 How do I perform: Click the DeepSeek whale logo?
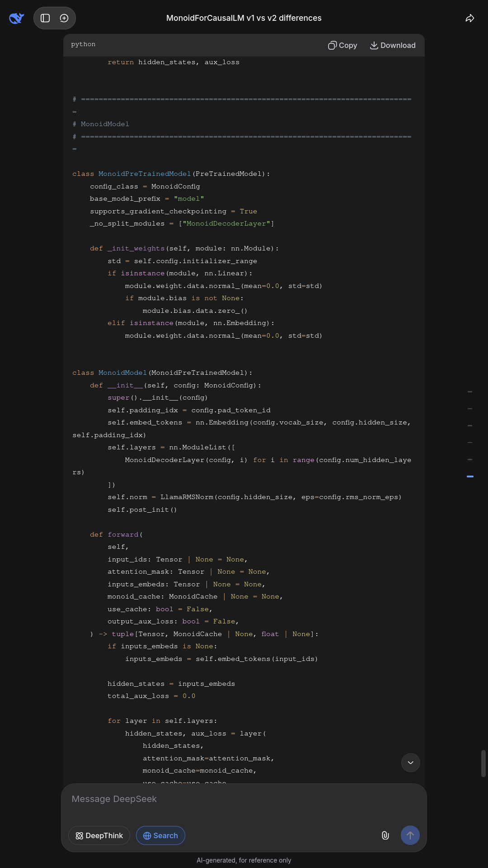17,18
